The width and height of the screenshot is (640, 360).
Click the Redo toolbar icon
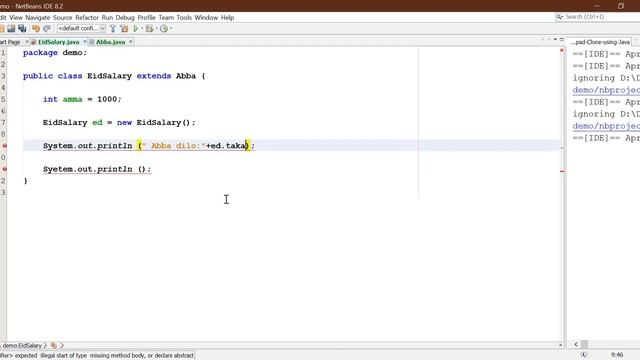(x=47, y=29)
